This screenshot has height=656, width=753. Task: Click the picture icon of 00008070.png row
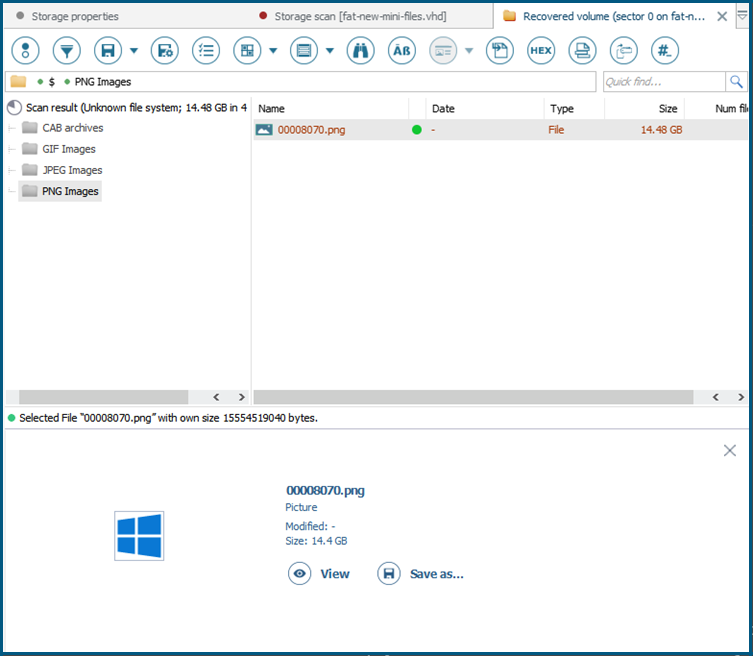[x=264, y=130]
